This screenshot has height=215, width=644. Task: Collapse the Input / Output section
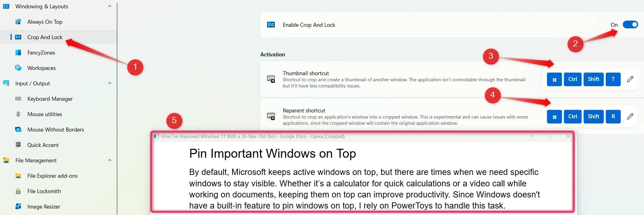(x=110, y=83)
